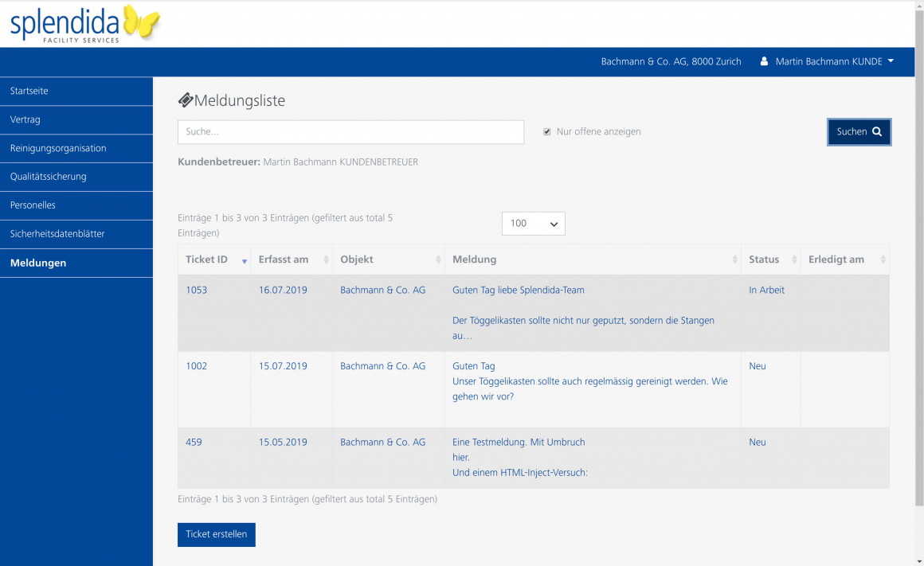Toggle the Nur offene anzeigen checkbox

(547, 132)
